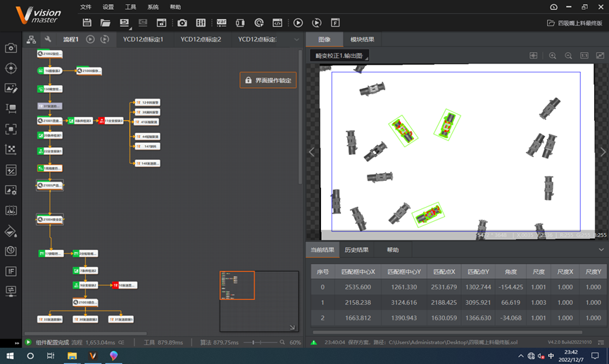Image resolution: width=609 pixels, height=364 pixels.
Task: Open global variables with the var icon
Action: [221, 23]
